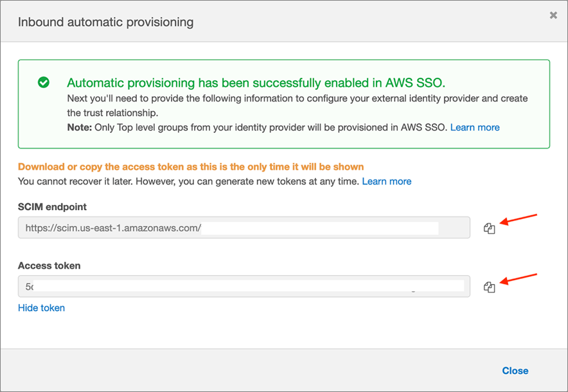Click the Access token label
Image resolution: width=568 pixels, height=392 pixels.
pos(49,265)
